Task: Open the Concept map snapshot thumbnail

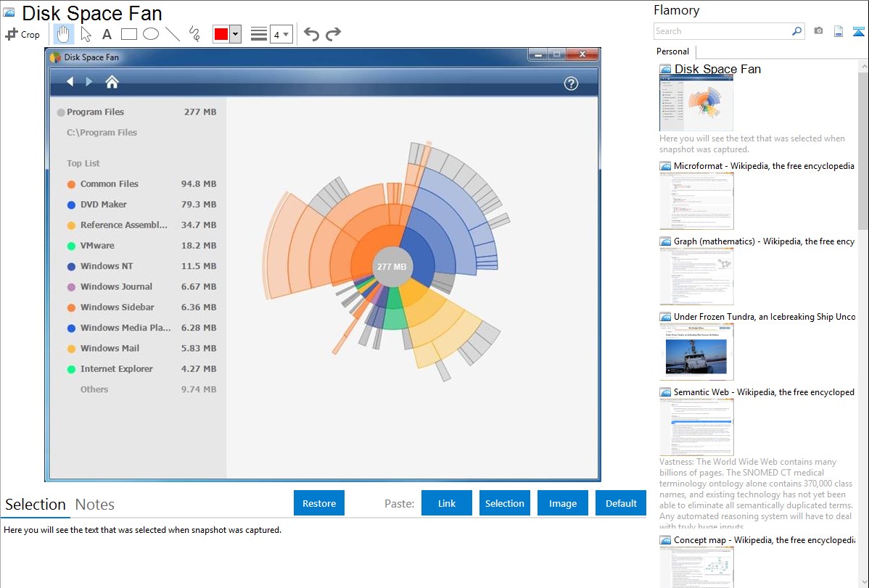Action: 696,567
